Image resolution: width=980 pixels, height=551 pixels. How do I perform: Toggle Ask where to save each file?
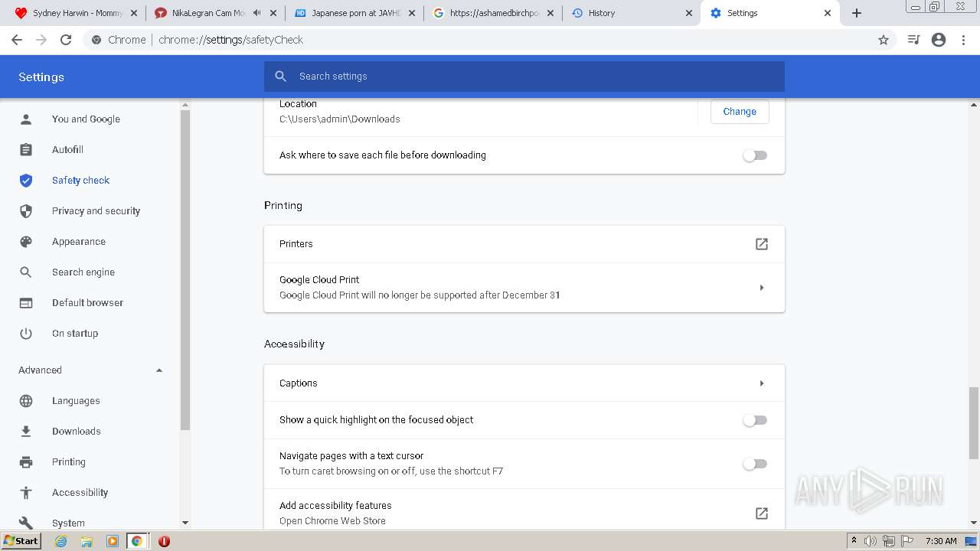[x=754, y=155]
